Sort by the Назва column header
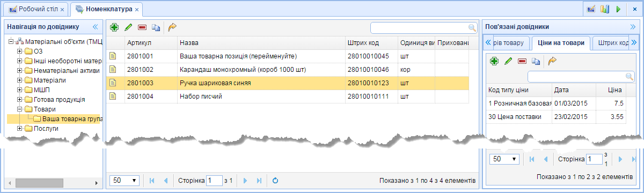The width and height of the screenshot is (644, 193). coord(261,43)
